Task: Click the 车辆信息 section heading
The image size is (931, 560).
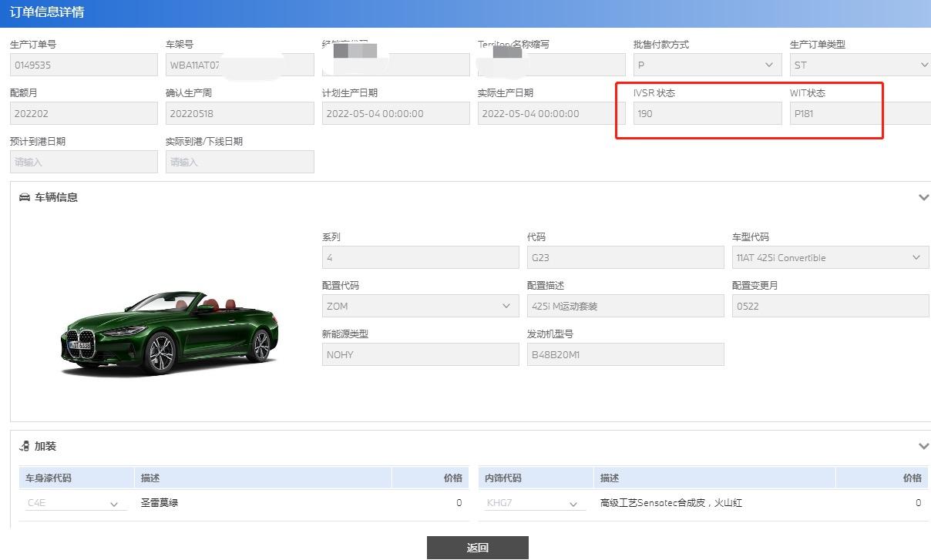Action: [x=56, y=197]
